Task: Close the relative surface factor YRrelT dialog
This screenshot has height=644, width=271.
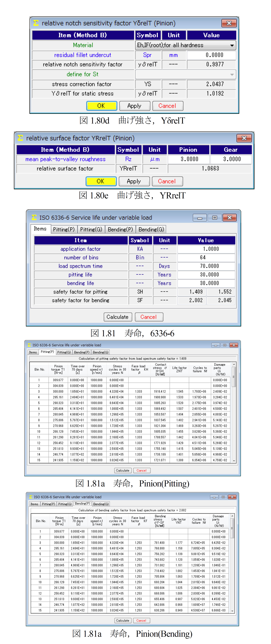Action: 244,138
